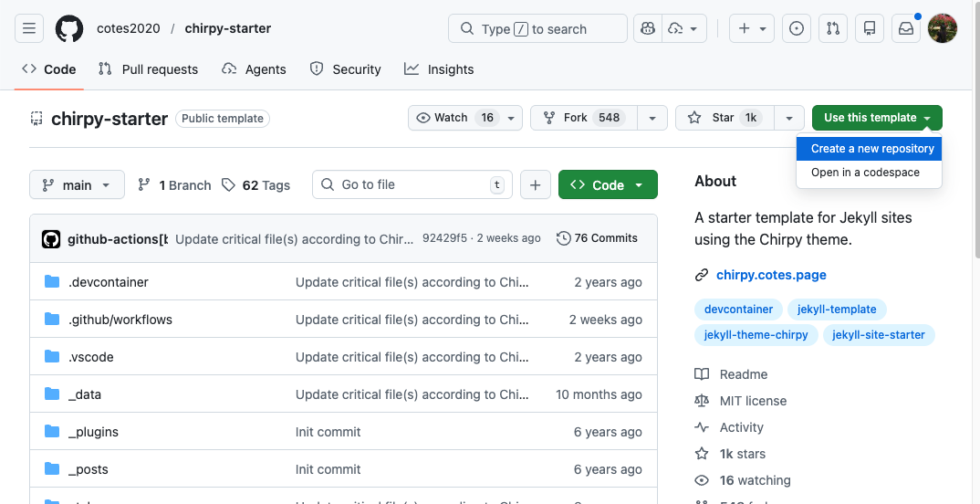This screenshot has width=980, height=504.
Task: Open the latest commit message link
Action: coord(295,239)
